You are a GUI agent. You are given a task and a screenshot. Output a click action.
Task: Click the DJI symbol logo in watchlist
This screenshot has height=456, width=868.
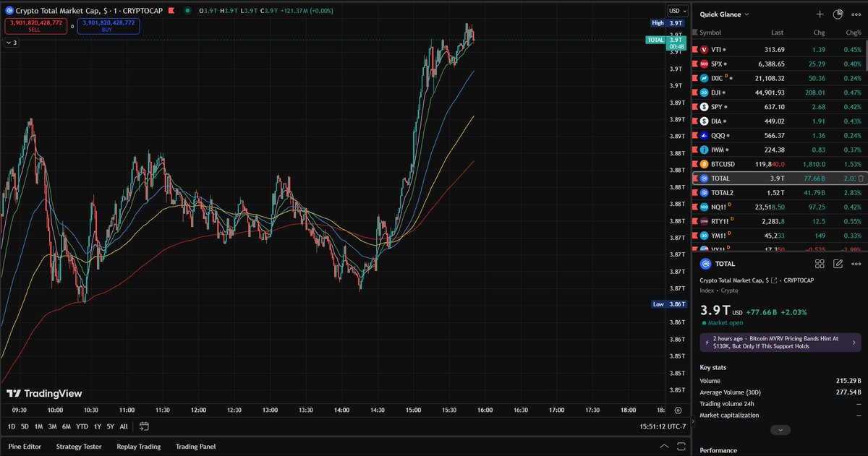[x=705, y=93]
